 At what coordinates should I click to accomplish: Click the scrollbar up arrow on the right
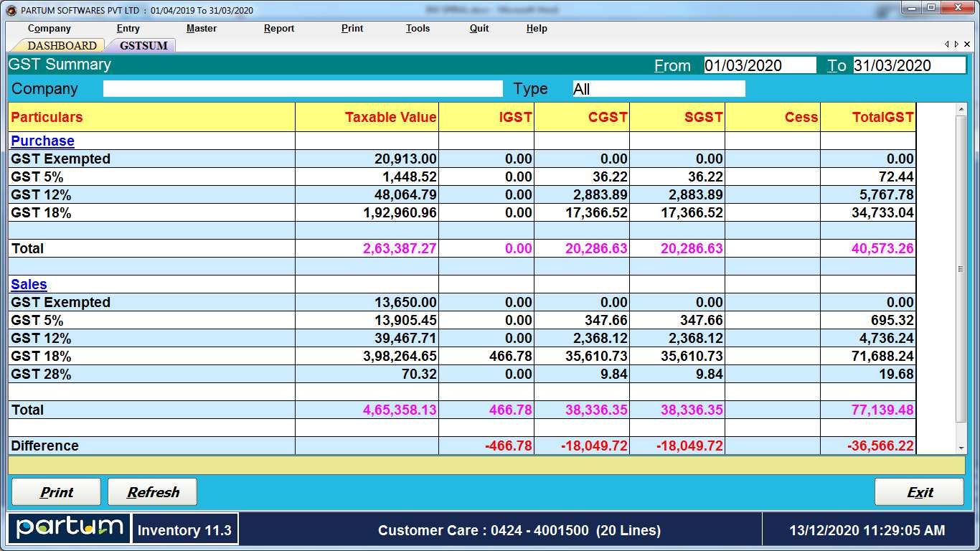coord(962,110)
